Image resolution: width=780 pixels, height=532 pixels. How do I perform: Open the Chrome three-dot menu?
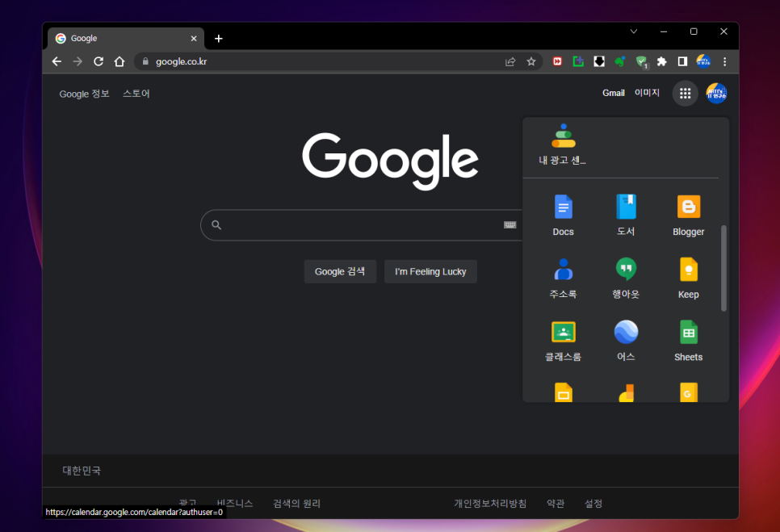[725, 61]
